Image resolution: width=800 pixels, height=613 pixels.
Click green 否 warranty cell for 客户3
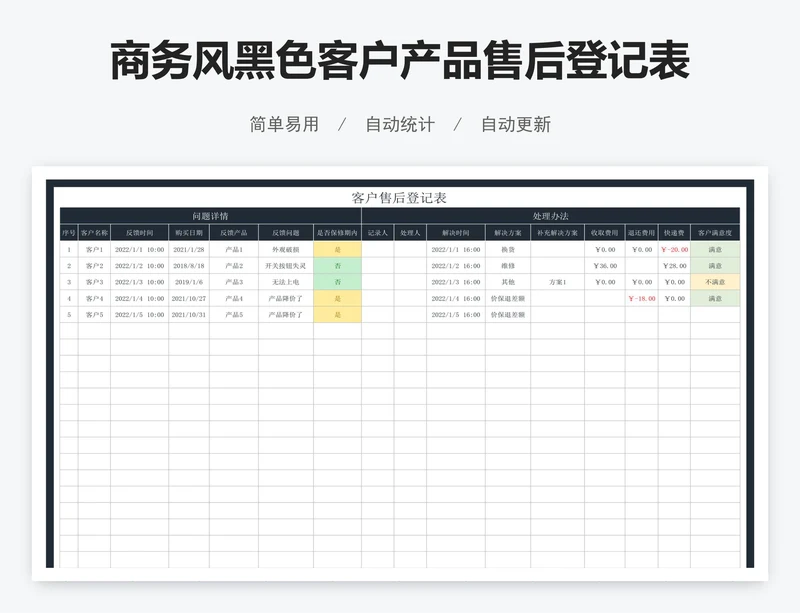pyautogui.click(x=337, y=282)
